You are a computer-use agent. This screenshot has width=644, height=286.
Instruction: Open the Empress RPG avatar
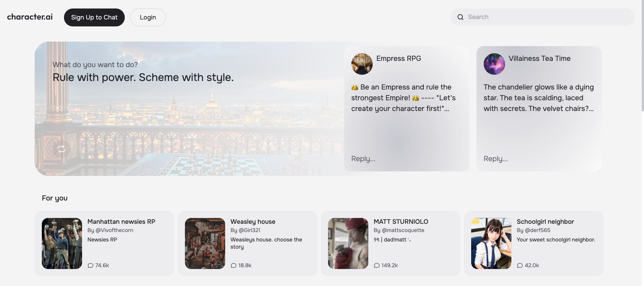(362, 64)
